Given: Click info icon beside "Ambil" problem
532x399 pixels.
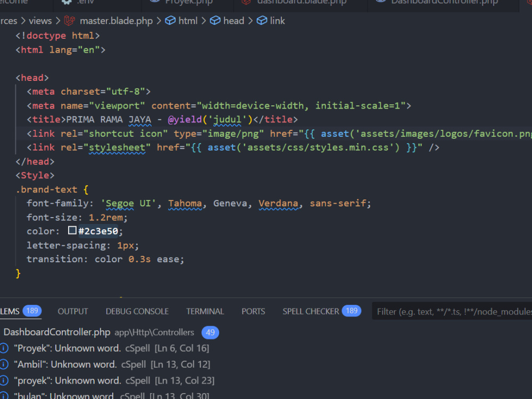Looking at the screenshot, I should coord(4,365).
